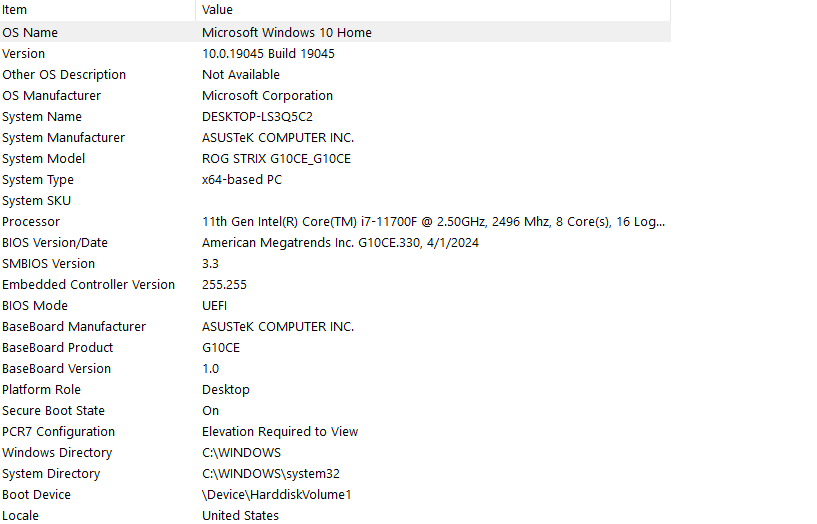This screenshot has width=817, height=524.
Task: Select value 255.255
Action: (x=224, y=284)
